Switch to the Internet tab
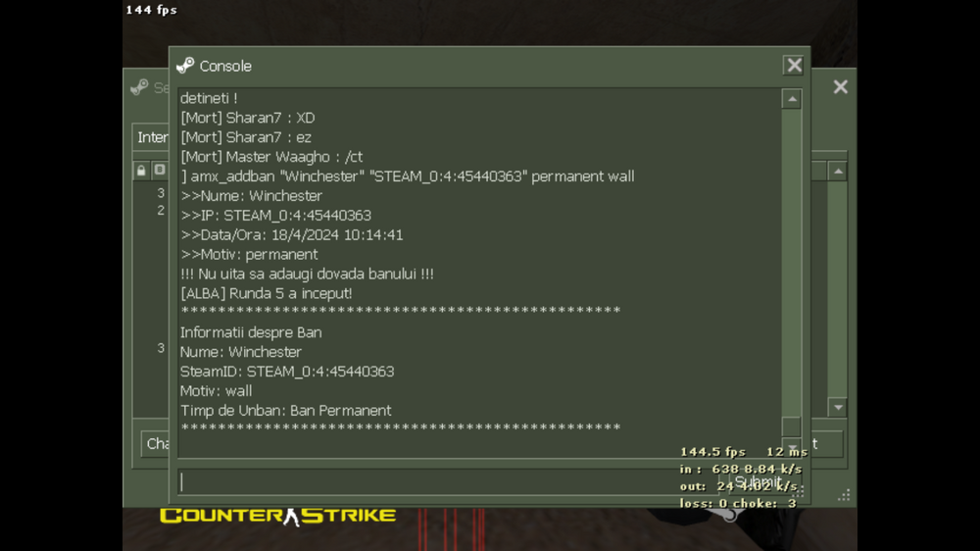This screenshot has width=980, height=551. click(153, 137)
